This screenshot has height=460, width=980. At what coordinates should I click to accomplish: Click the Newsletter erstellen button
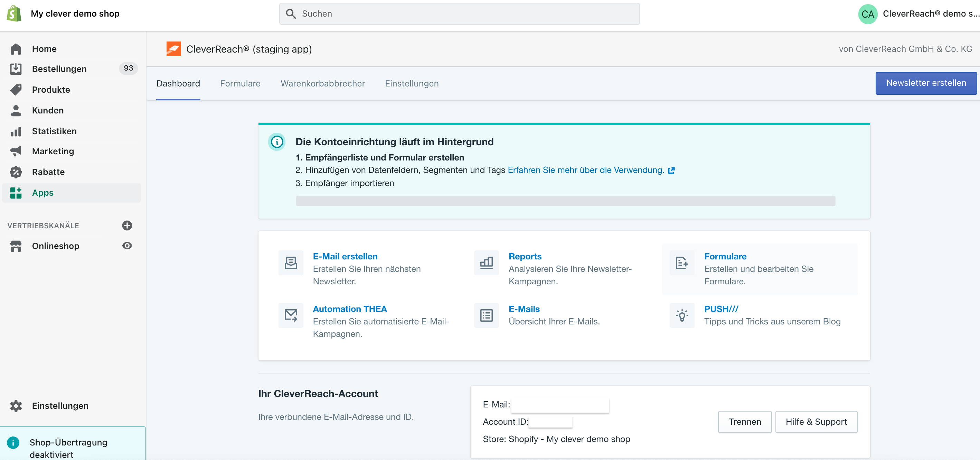tap(926, 83)
